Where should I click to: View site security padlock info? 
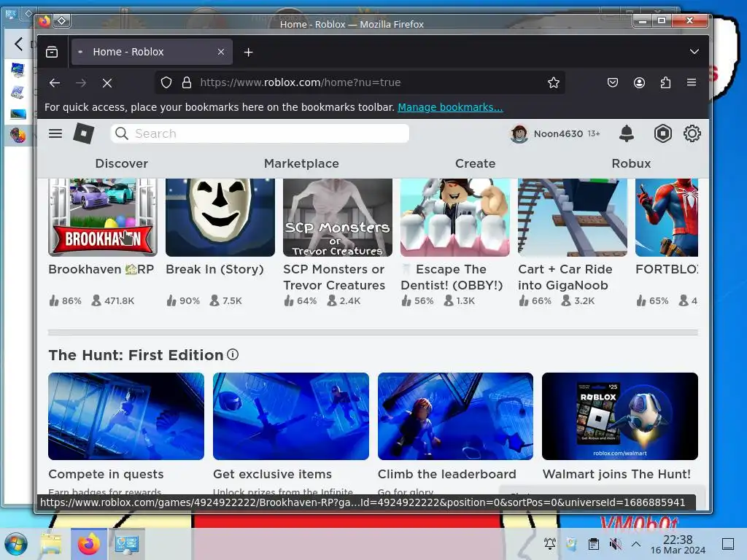pos(187,83)
